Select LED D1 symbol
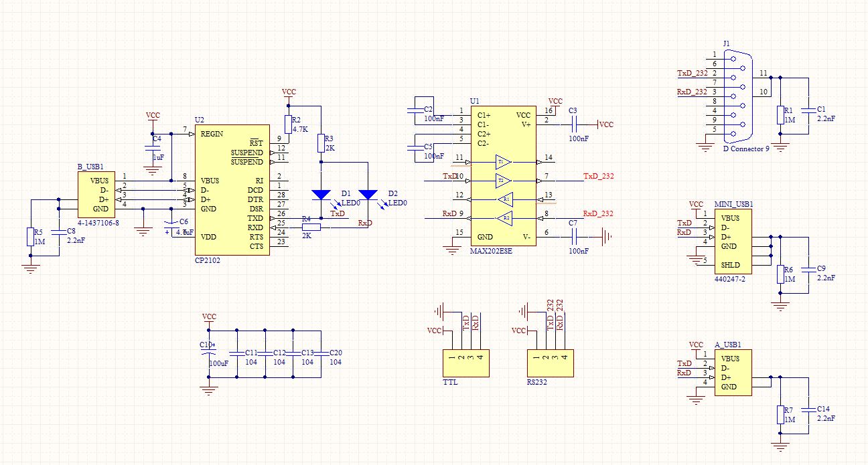868x465 pixels. (321, 195)
